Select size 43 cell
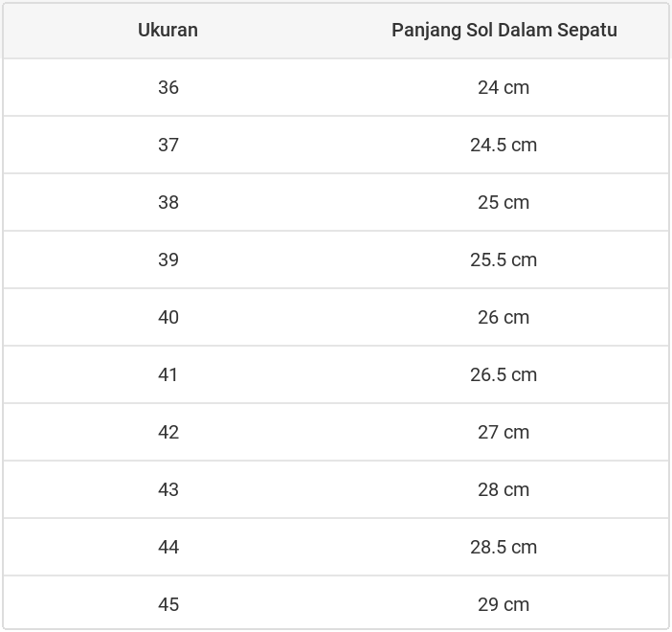 click(x=168, y=489)
